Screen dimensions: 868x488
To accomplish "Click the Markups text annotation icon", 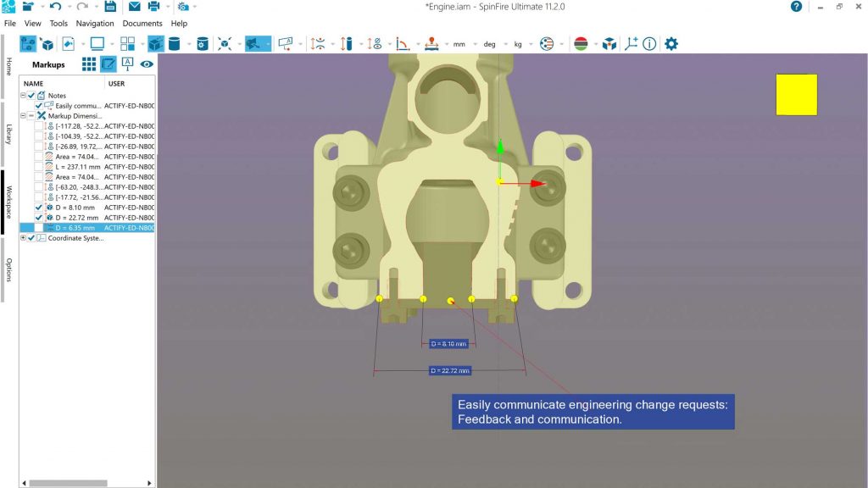I will pos(127,64).
